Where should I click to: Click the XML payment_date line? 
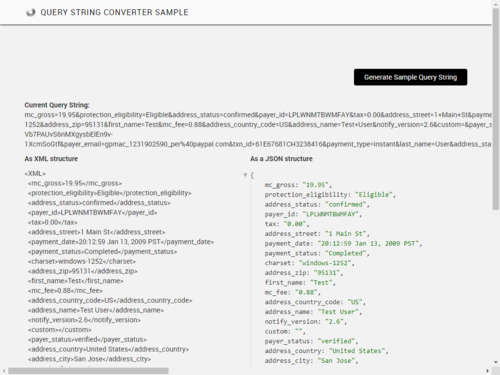coord(121,242)
